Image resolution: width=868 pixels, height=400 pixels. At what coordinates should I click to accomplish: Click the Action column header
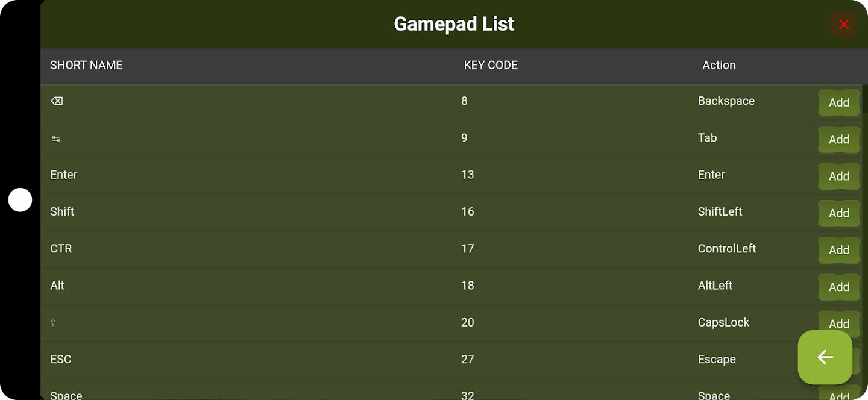(x=719, y=65)
